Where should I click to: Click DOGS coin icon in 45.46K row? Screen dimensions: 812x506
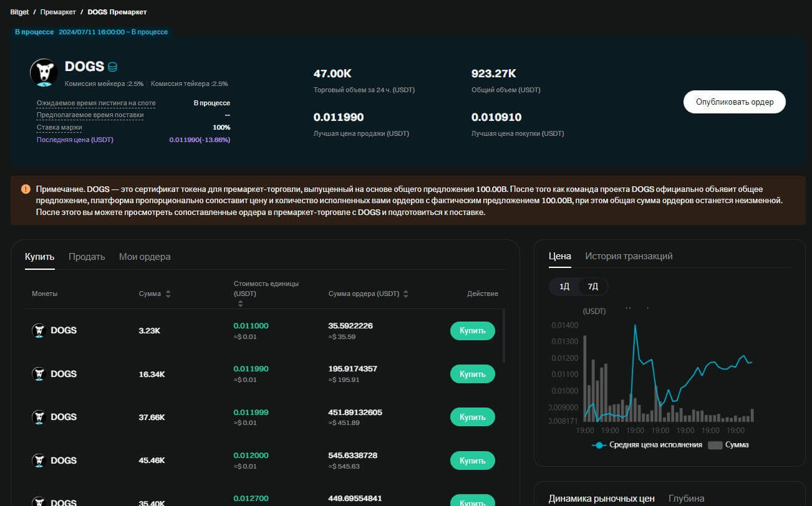pos(39,461)
